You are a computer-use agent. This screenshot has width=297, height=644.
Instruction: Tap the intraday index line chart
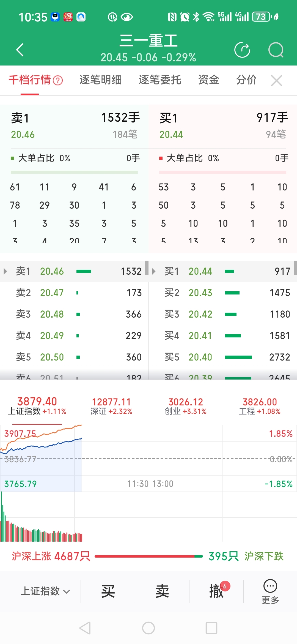pyautogui.click(x=148, y=458)
